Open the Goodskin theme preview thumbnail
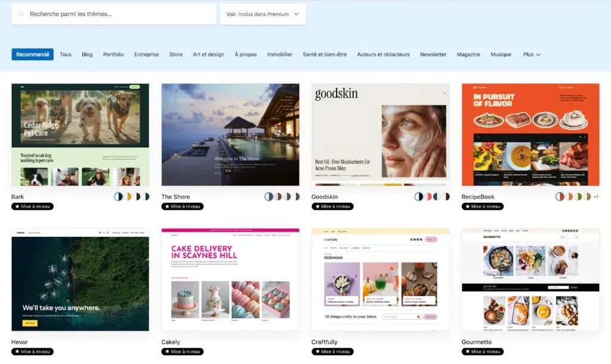Viewport: 611px width, 364px height. pyautogui.click(x=380, y=134)
